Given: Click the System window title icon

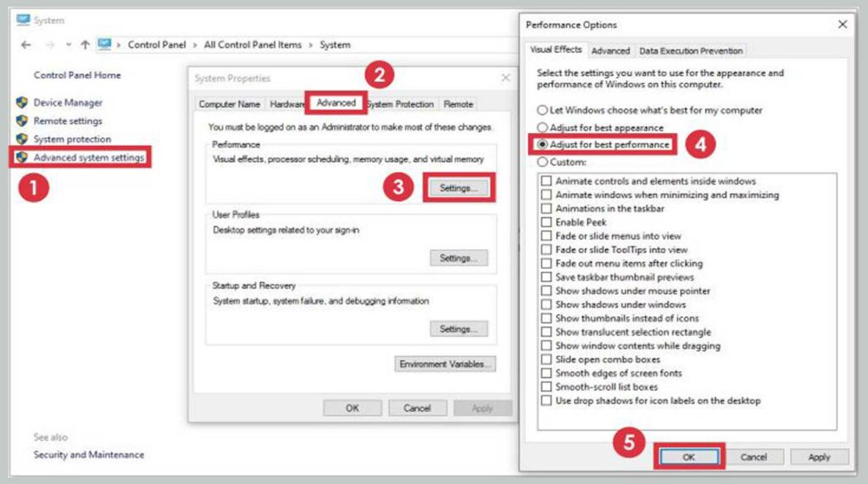Looking at the screenshot, I should (23, 20).
